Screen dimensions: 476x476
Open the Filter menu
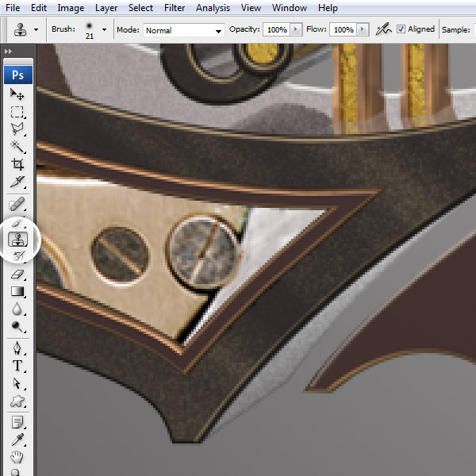click(x=175, y=8)
